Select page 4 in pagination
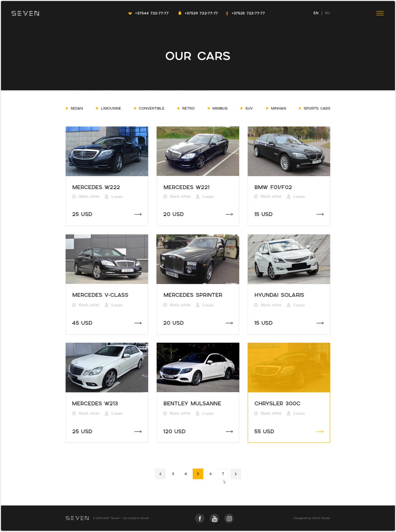Screen dimensions: 396x532 [186, 474]
